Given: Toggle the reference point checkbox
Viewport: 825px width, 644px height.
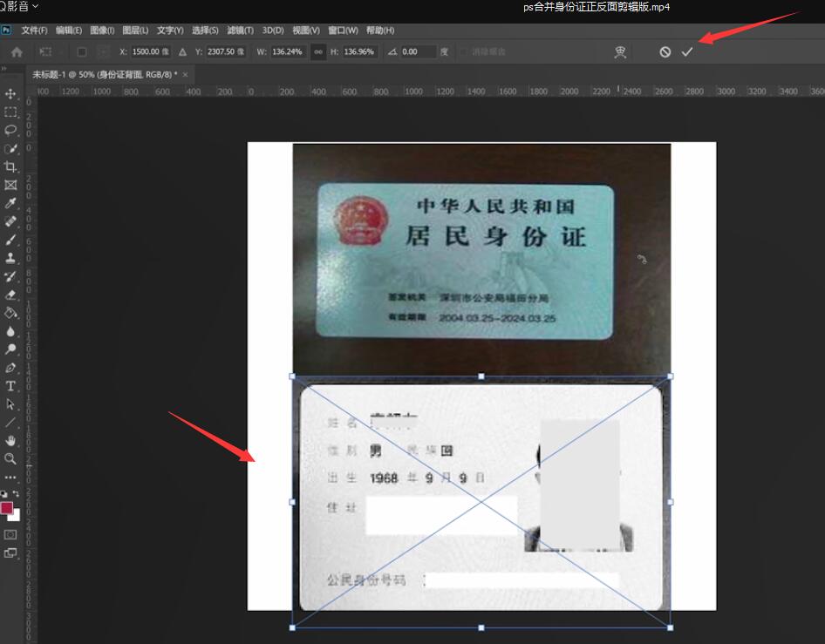Looking at the screenshot, I should click(x=82, y=52).
